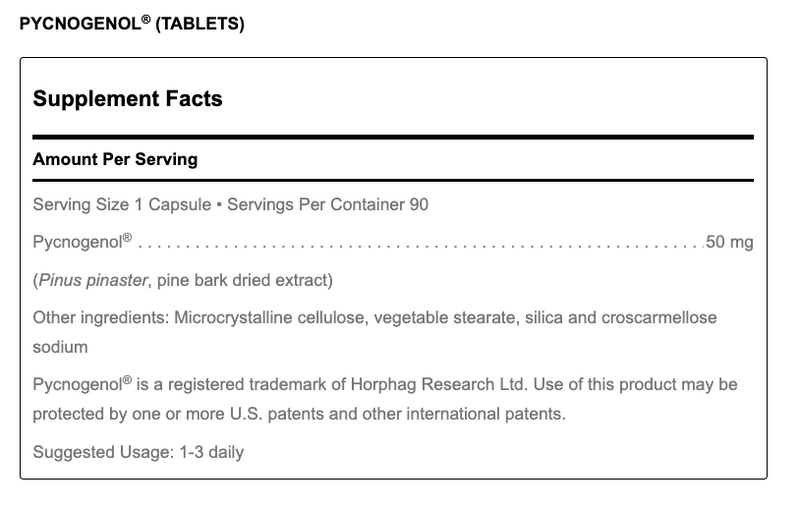This screenshot has width=800, height=509.
Task: Click the italic Pinus pinaster text
Action: (x=91, y=280)
